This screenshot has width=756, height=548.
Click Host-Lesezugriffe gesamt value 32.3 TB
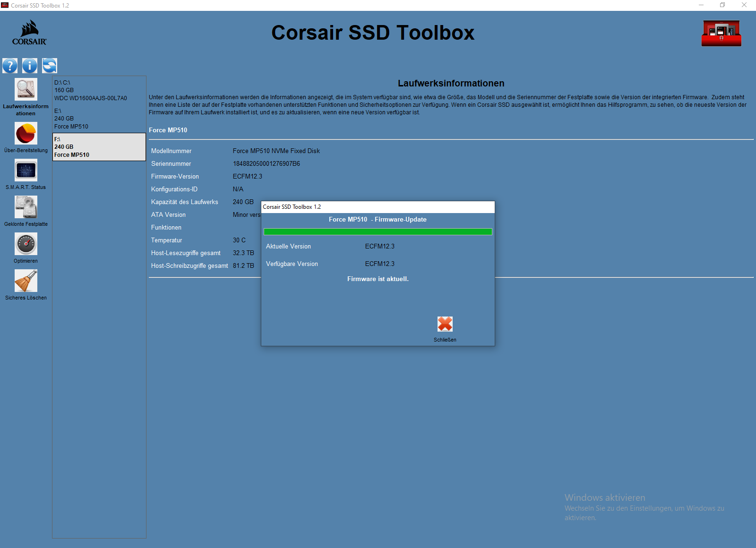[243, 253]
